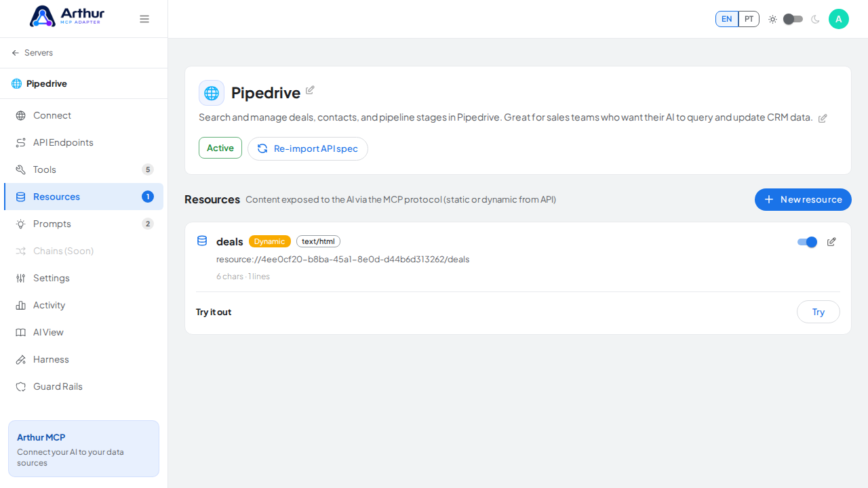Open the Settings section
Screen dimensions: 868x488
point(84,278)
